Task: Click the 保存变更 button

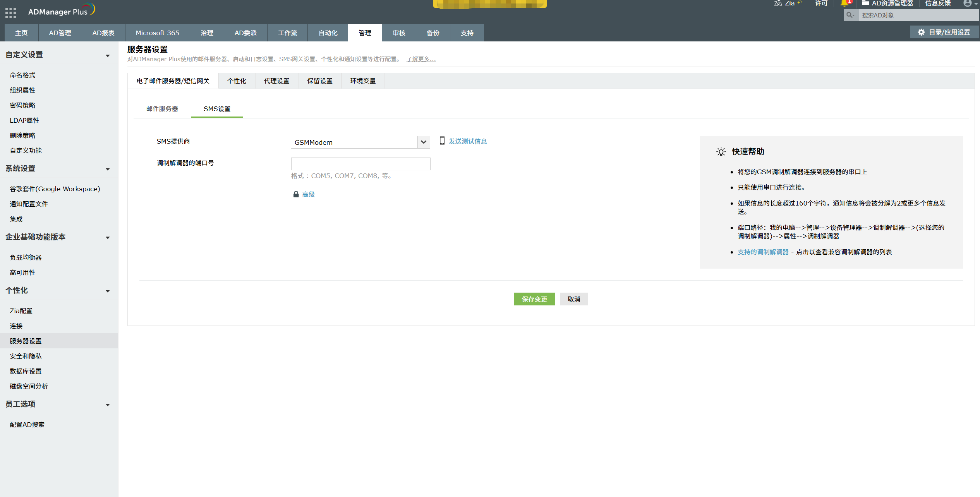Action: tap(534, 299)
